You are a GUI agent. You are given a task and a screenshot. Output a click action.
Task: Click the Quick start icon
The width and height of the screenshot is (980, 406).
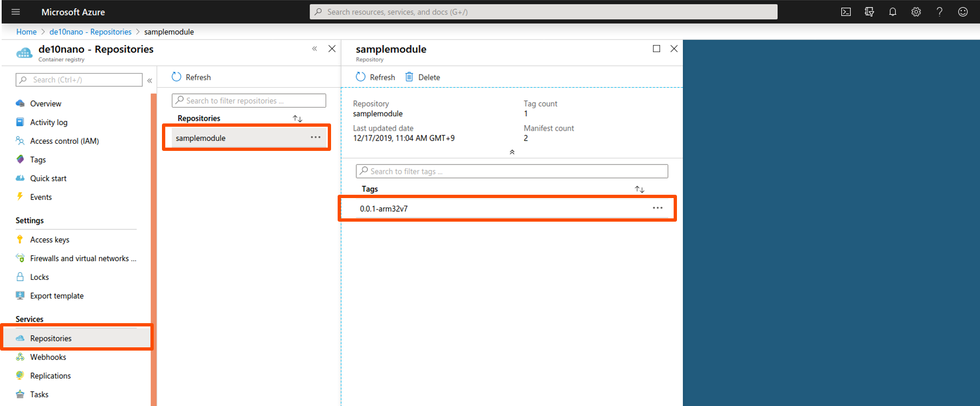pyautogui.click(x=20, y=178)
